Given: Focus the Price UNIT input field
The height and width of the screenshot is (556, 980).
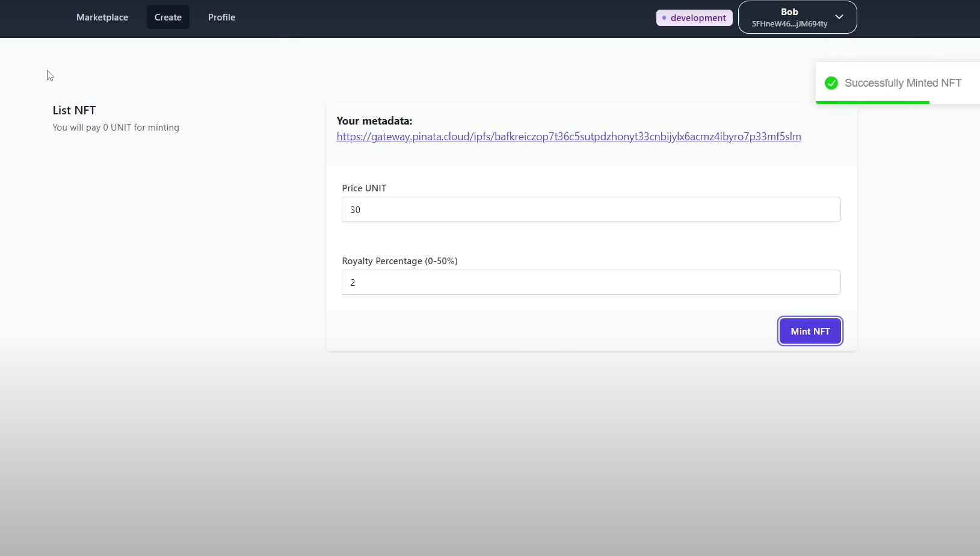Looking at the screenshot, I should pyautogui.click(x=591, y=209).
